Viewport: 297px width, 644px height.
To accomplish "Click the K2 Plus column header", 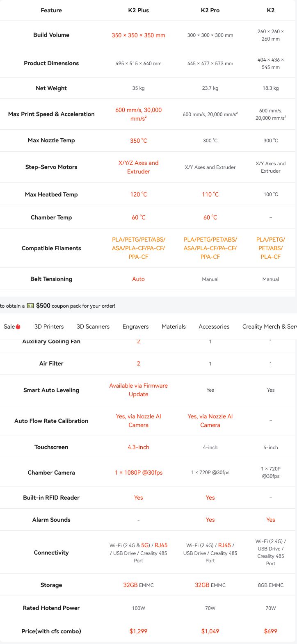I will pyautogui.click(x=138, y=10).
